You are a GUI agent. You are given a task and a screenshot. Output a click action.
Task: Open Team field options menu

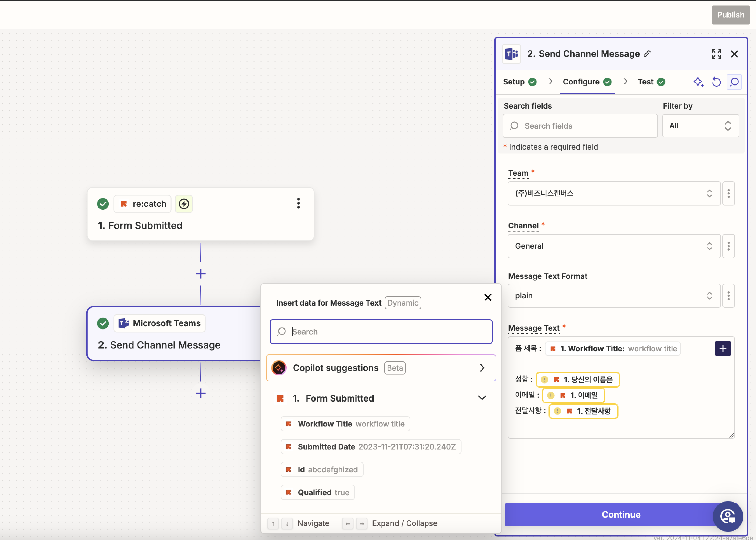click(728, 193)
